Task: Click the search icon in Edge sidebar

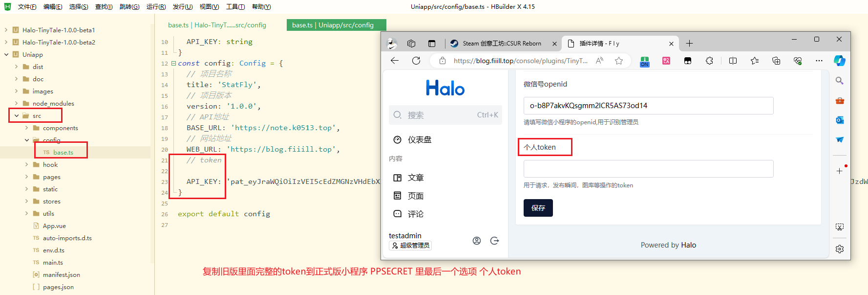Action: [x=840, y=81]
